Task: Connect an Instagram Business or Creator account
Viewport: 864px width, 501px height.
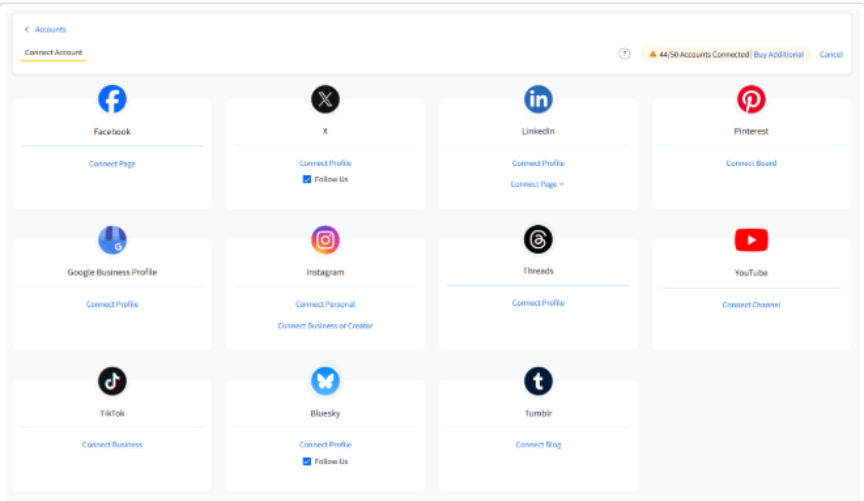Action: pyautogui.click(x=325, y=326)
